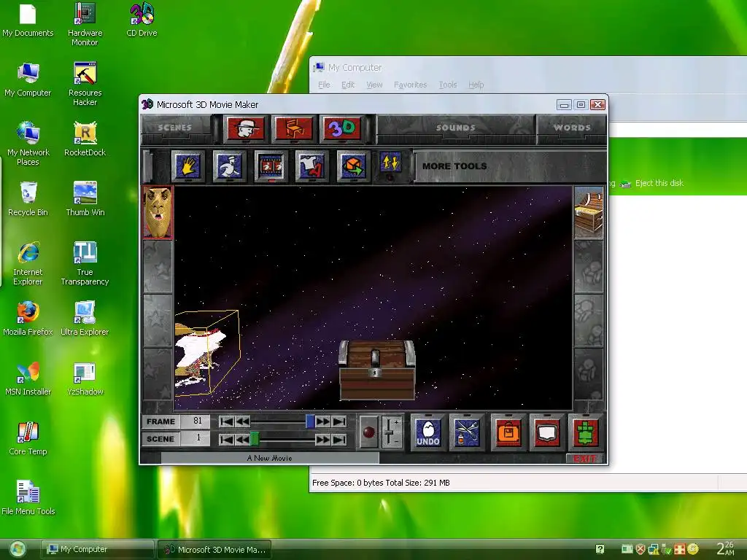Click the SCENE number field
The height and width of the screenshot is (560, 747).
pyautogui.click(x=196, y=438)
